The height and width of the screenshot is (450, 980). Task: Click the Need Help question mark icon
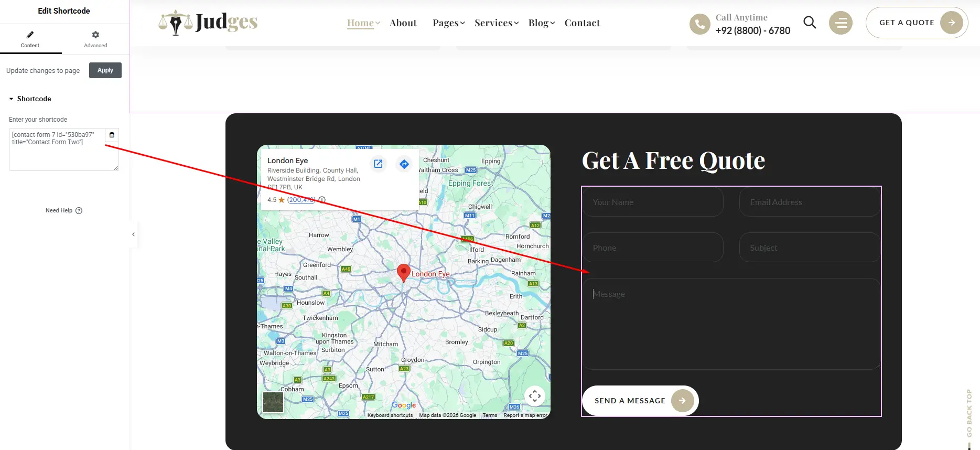[x=79, y=210]
